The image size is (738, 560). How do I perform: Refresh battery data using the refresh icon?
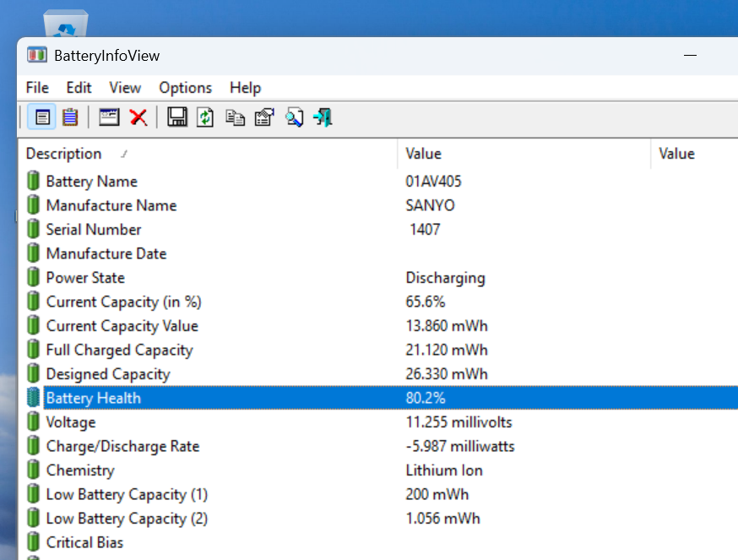(206, 117)
